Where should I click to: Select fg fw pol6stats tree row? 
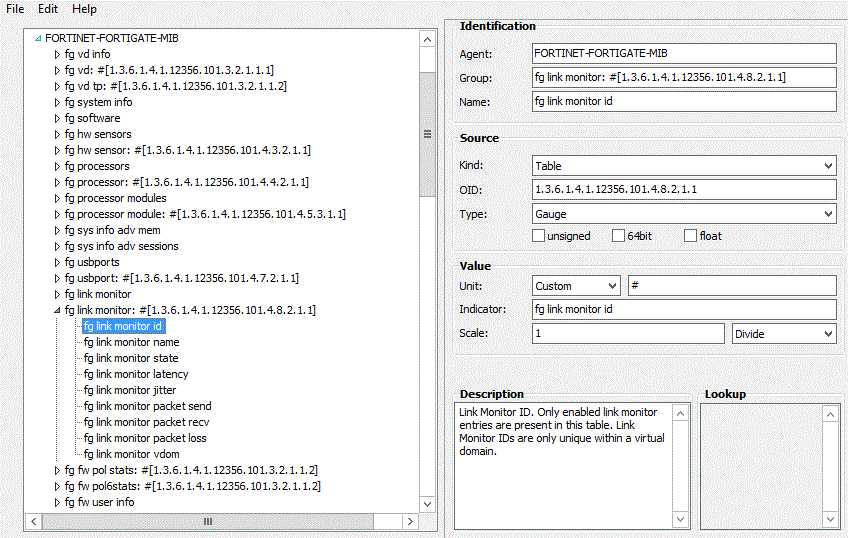tap(193, 486)
